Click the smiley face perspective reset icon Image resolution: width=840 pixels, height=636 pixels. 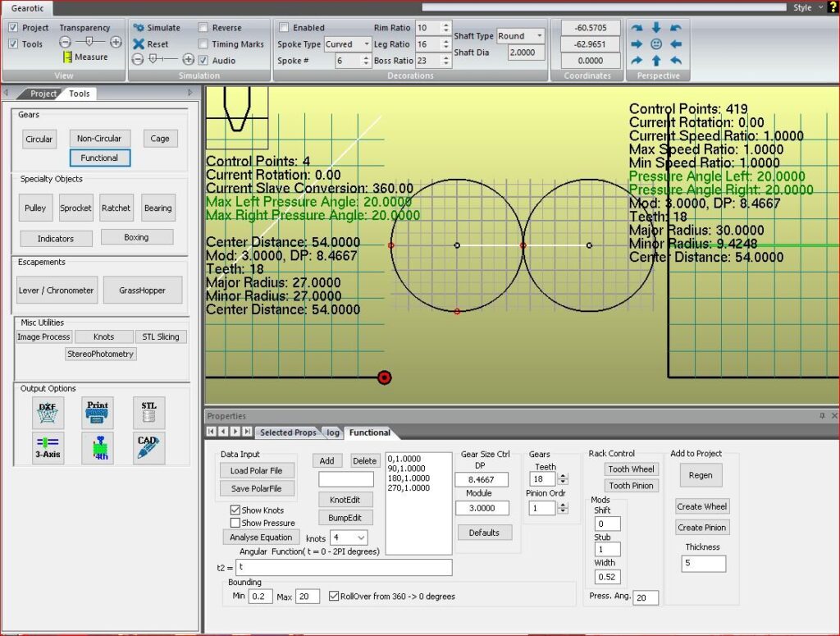coord(656,44)
